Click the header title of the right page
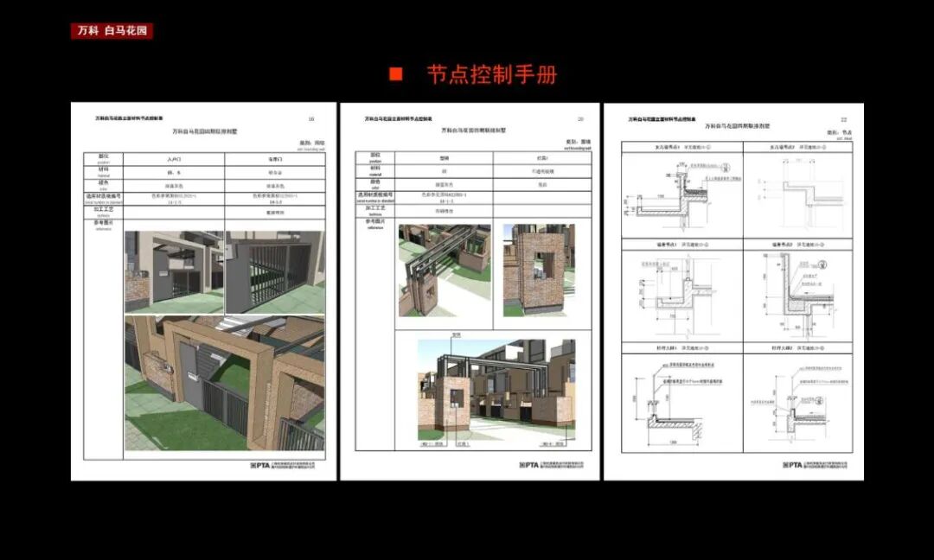Screen dimensions: 934x560 662,119
